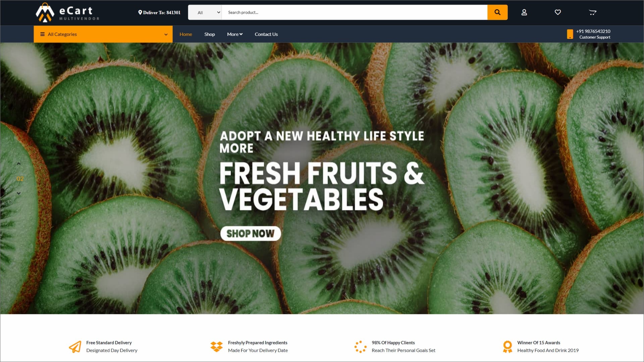Click the paper plane delivery icon

point(75,347)
